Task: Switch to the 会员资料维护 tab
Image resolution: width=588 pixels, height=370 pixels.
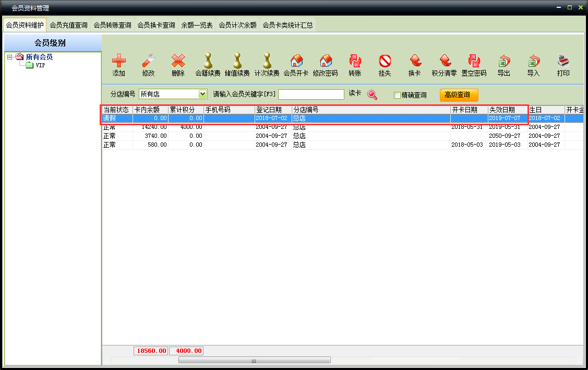Action: pos(25,25)
